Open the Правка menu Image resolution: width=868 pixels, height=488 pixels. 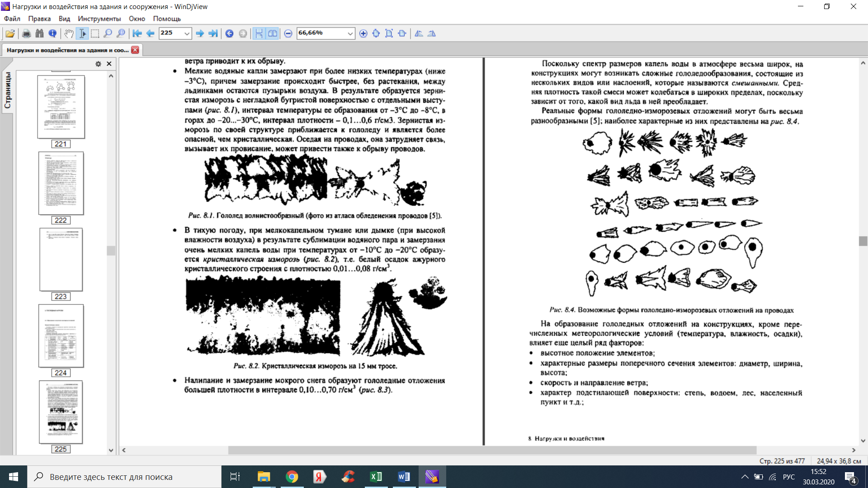pyautogui.click(x=39, y=19)
